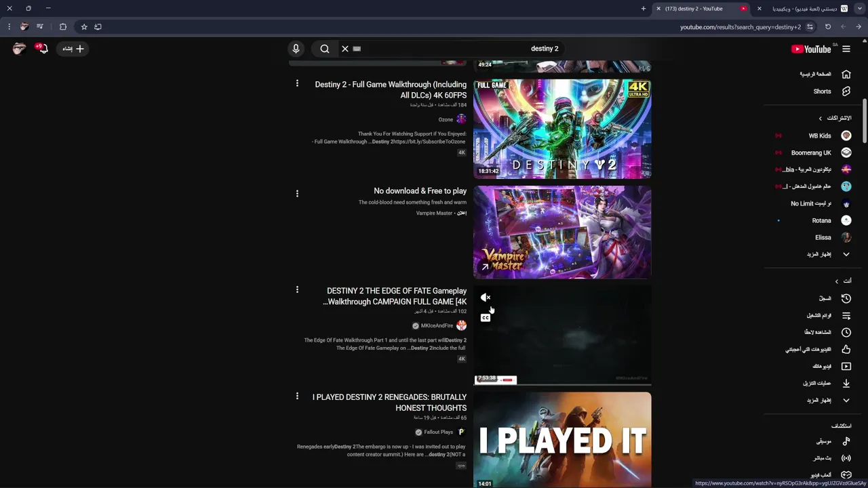The height and width of the screenshot is (488, 868).
Task: Close the Wikipedia browser tab
Action: point(759,9)
